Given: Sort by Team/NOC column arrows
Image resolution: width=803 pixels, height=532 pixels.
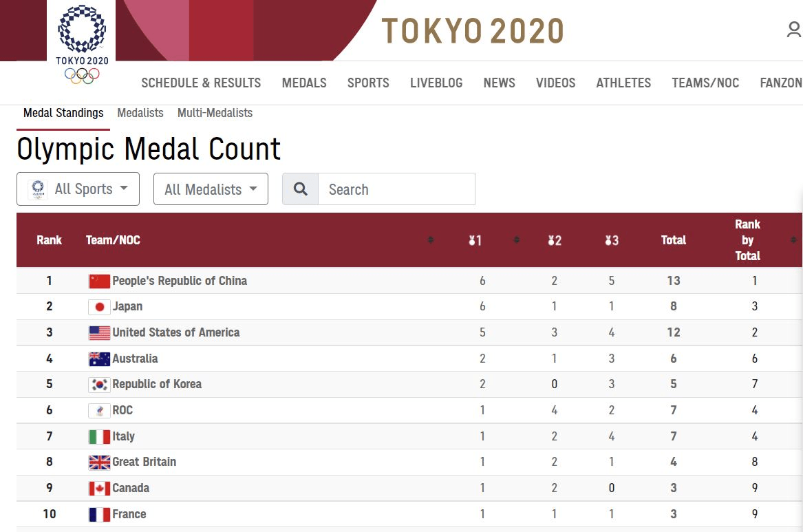Looking at the screenshot, I should tap(431, 240).
